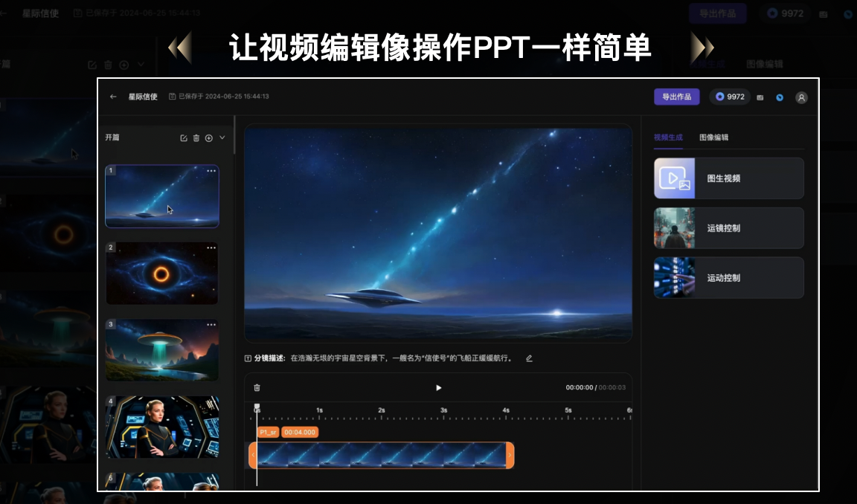Click the blue compass icon near the credits

tap(780, 97)
